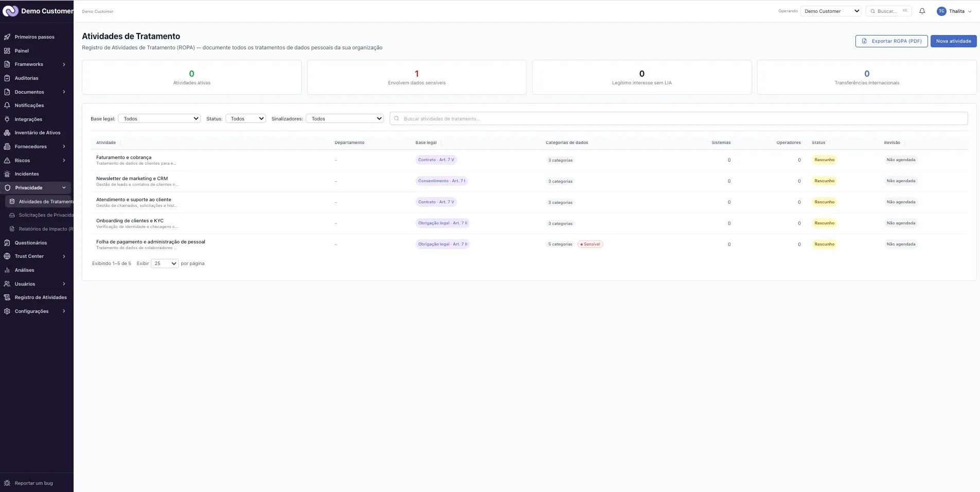980x492 pixels.
Task: Click the Notificações bell icon in sidebar
Action: pyautogui.click(x=7, y=106)
